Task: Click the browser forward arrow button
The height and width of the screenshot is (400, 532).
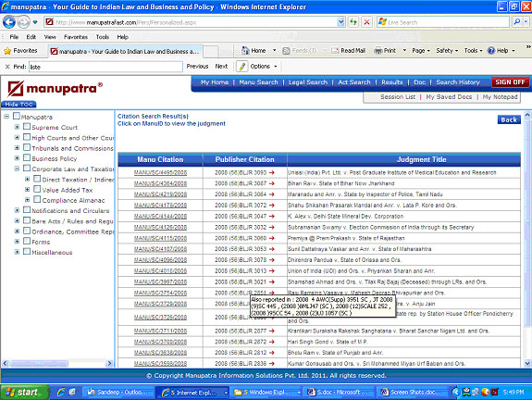Action: [x=23, y=22]
